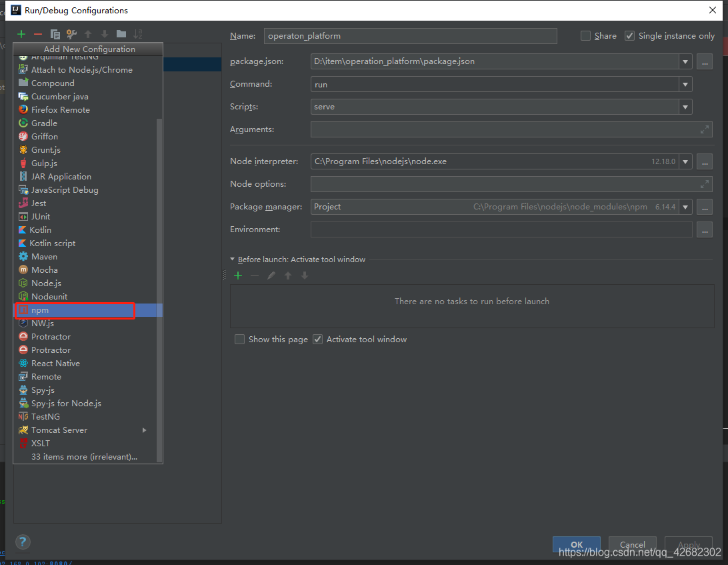The height and width of the screenshot is (565, 728).
Task: Click the Environment input field
Action: tap(501, 229)
